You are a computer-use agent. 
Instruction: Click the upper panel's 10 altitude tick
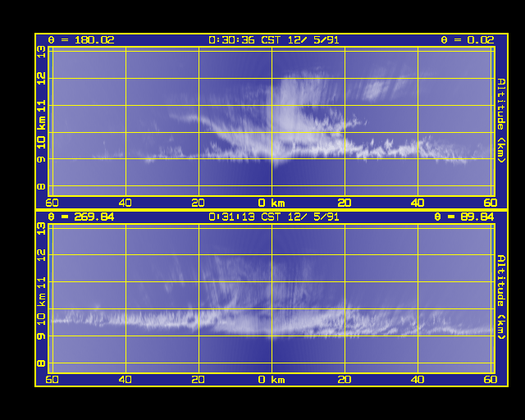[41, 143]
